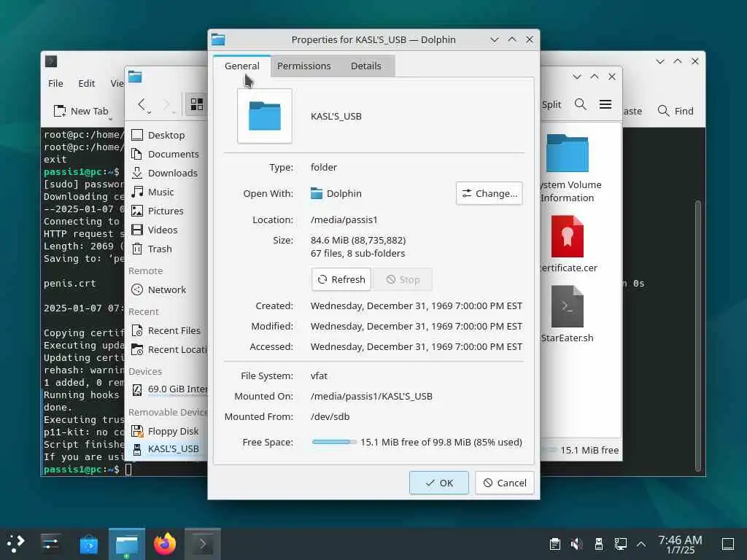Click the Network globe icon in sidebar
This screenshot has width=747, height=560.
(137, 289)
